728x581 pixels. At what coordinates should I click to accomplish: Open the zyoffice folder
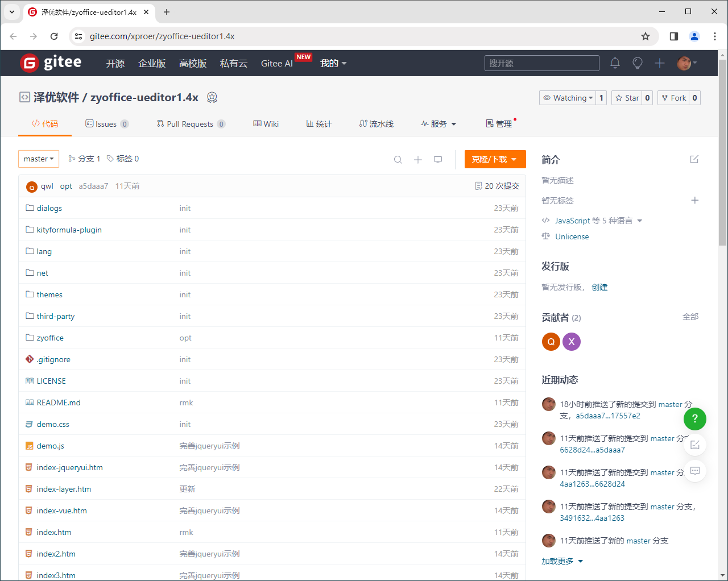pos(50,338)
